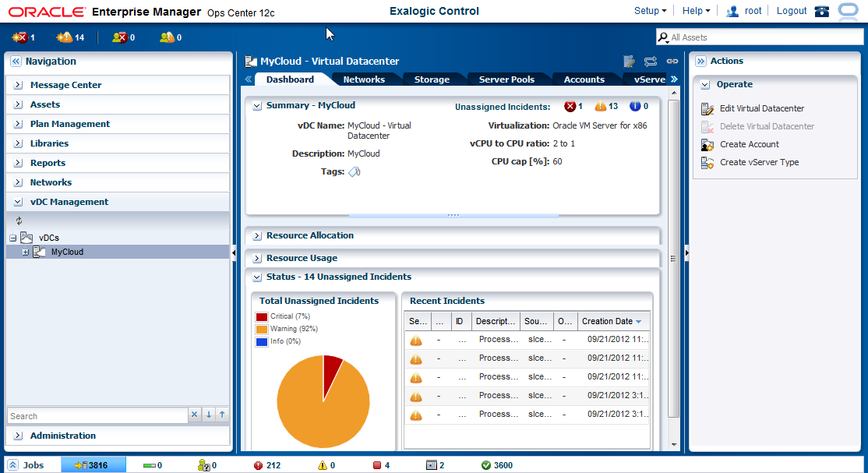The width and height of the screenshot is (868, 473).
Task: Click the warning incidents icon showing 14
Action: click(64, 37)
